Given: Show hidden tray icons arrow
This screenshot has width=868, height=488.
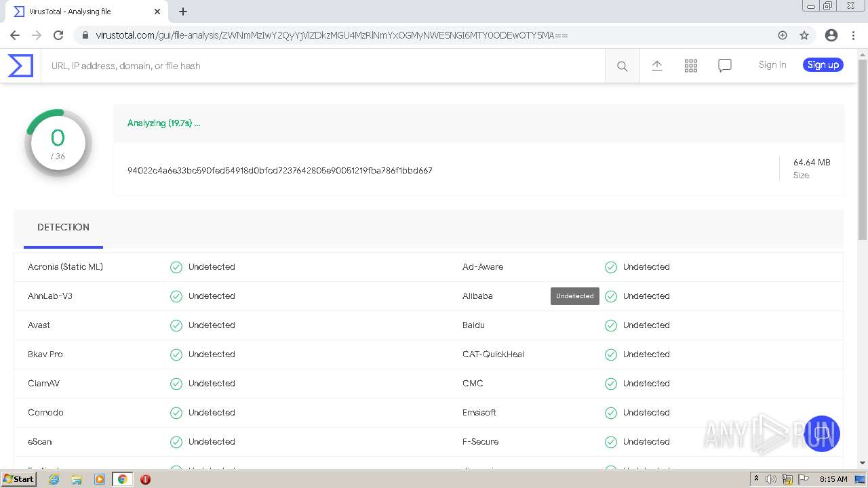Looking at the screenshot, I should [x=756, y=479].
